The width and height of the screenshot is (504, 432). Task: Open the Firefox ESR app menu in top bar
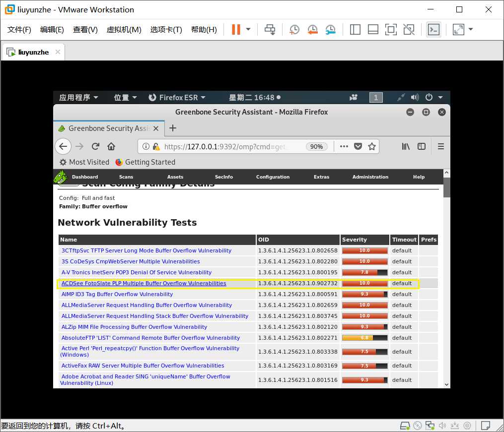[x=177, y=97]
